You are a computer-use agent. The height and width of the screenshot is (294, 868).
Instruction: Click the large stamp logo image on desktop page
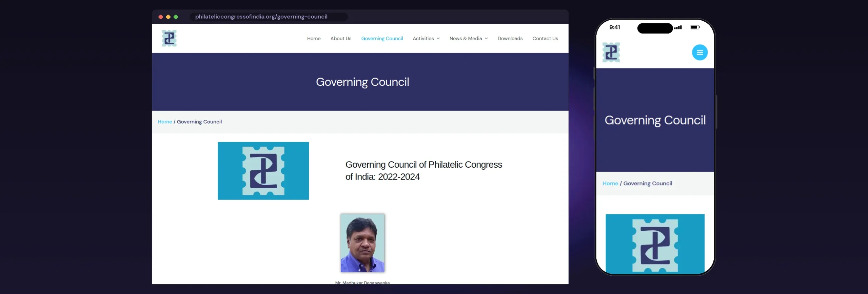pyautogui.click(x=263, y=171)
